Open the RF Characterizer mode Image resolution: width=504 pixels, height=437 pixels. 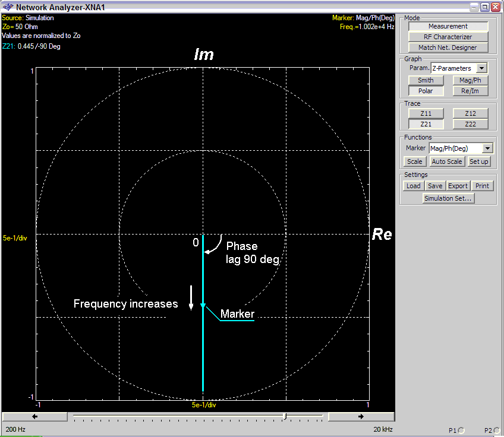448,37
